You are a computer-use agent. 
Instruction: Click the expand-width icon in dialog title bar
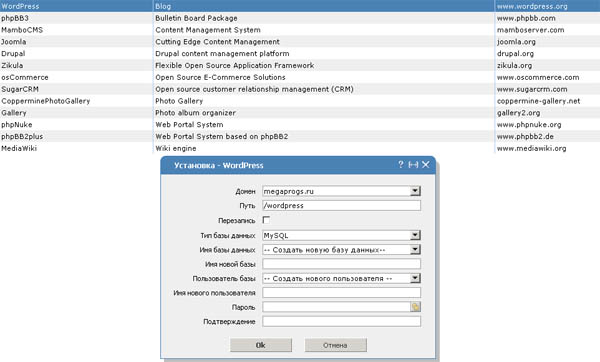[x=413, y=165]
